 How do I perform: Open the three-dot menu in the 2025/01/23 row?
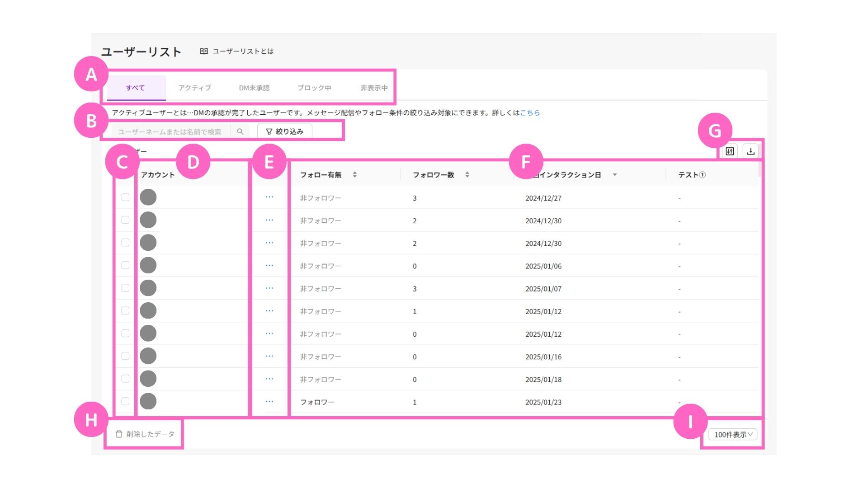click(x=269, y=401)
